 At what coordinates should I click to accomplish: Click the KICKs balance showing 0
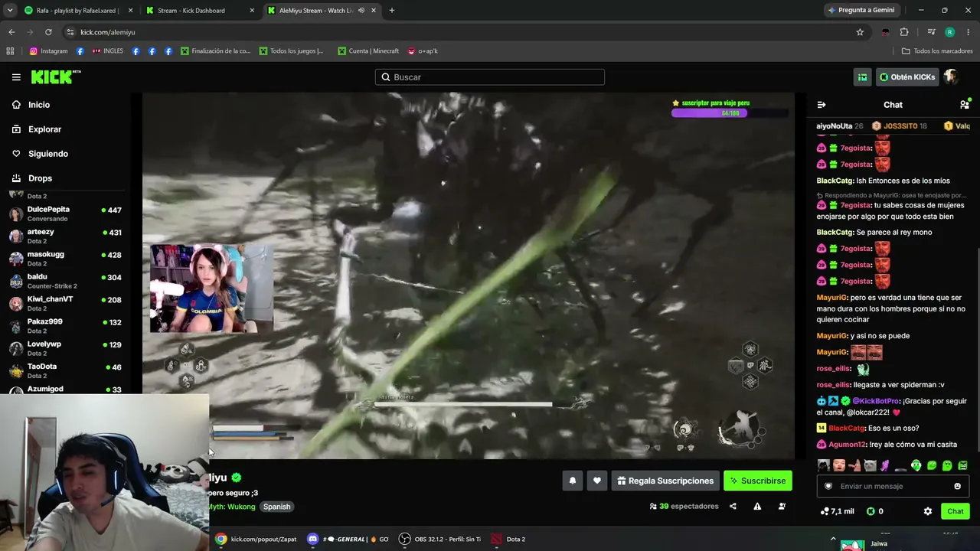[874, 511]
